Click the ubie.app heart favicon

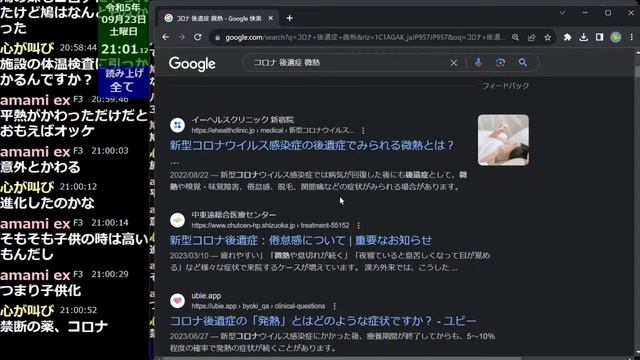pos(178,301)
